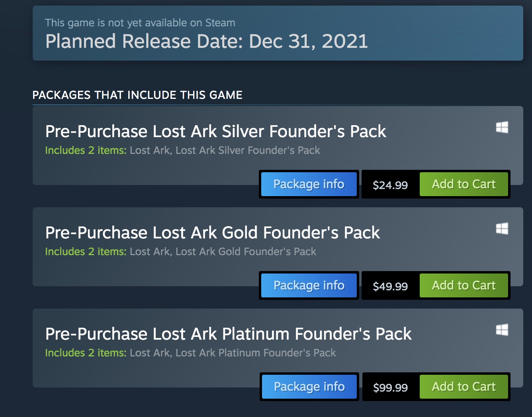This screenshot has width=532, height=417.
Task: Add the $49.99 Gold pack to cart
Action: (464, 285)
